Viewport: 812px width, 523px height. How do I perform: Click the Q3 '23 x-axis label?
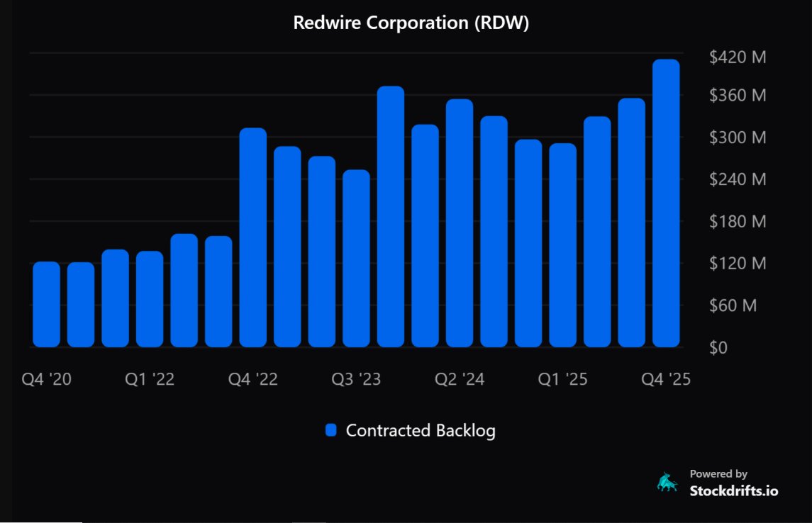pyautogui.click(x=356, y=379)
